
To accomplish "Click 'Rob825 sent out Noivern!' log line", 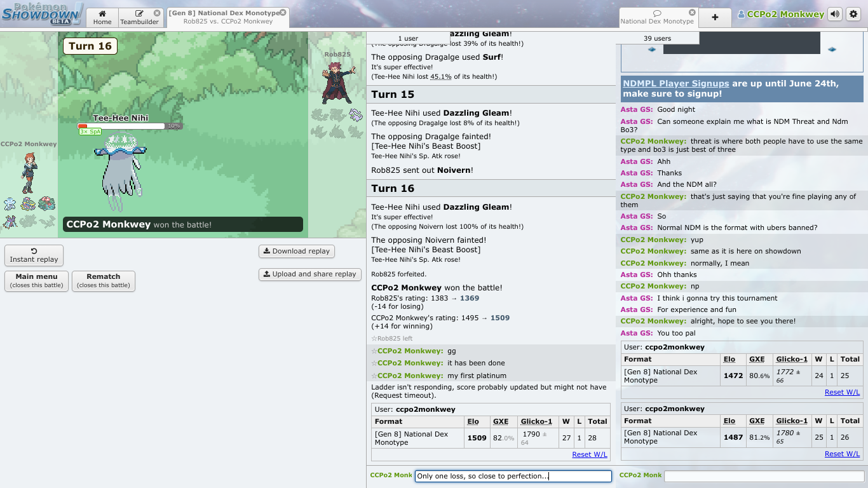I will [422, 170].
